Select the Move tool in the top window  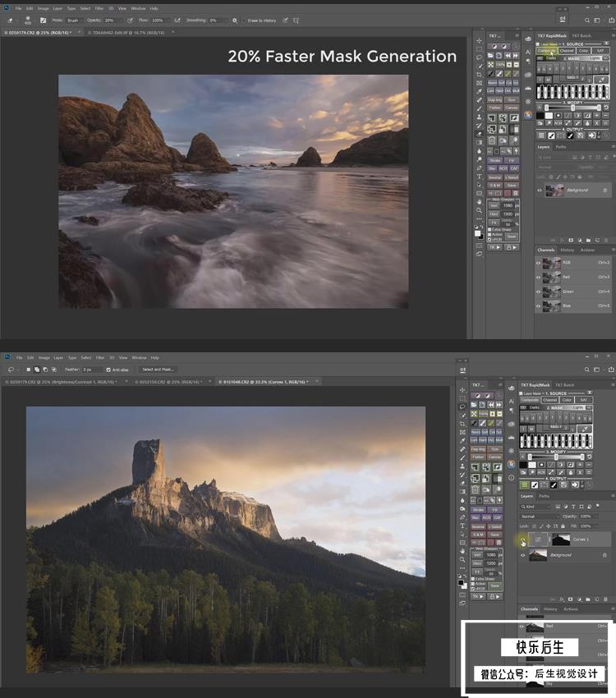pyautogui.click(x=479, y=40)
